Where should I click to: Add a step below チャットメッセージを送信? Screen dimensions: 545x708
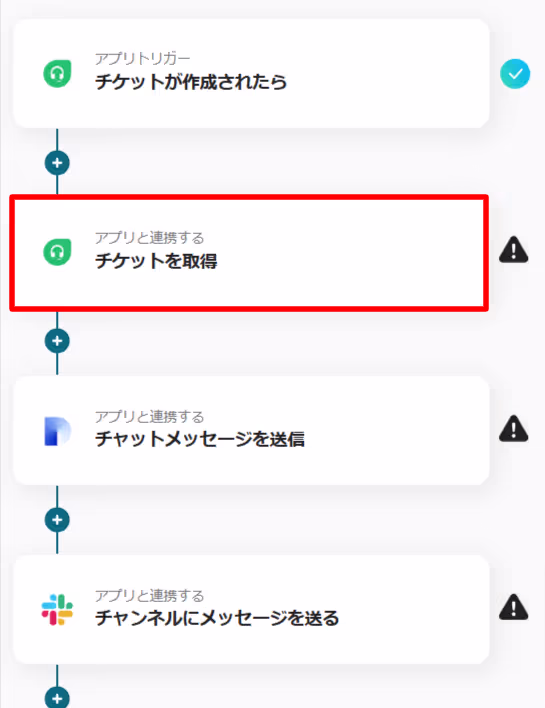(57, 520)
